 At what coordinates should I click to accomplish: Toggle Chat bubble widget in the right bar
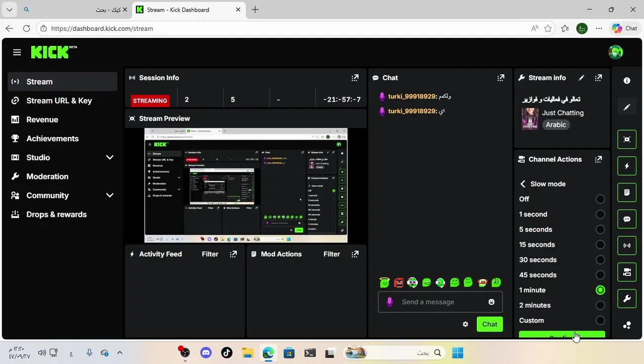627,219
